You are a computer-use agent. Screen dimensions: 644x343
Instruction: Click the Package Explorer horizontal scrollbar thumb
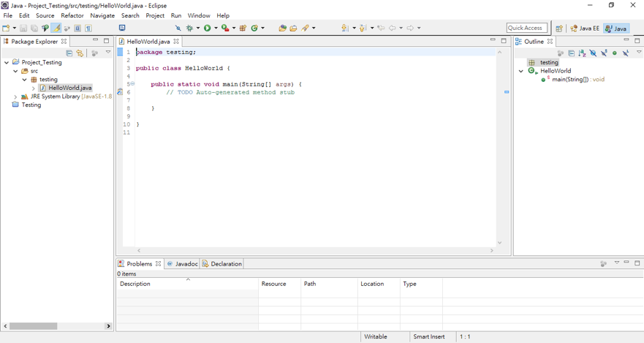(x=34, y=326)
